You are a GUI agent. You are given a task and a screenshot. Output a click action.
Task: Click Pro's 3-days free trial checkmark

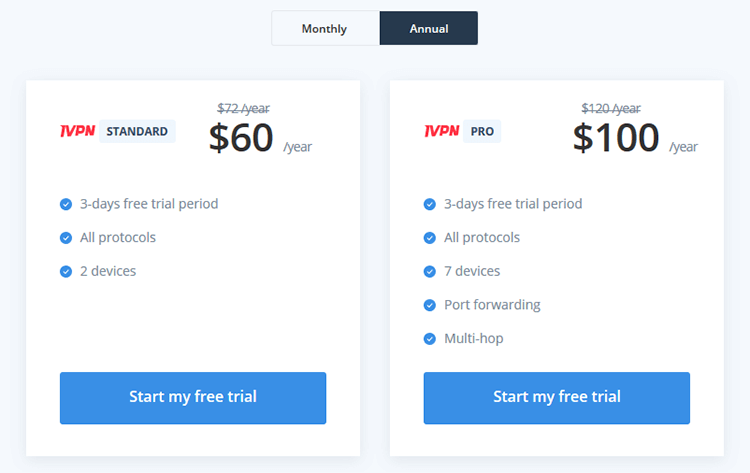(x=430, y=204)
